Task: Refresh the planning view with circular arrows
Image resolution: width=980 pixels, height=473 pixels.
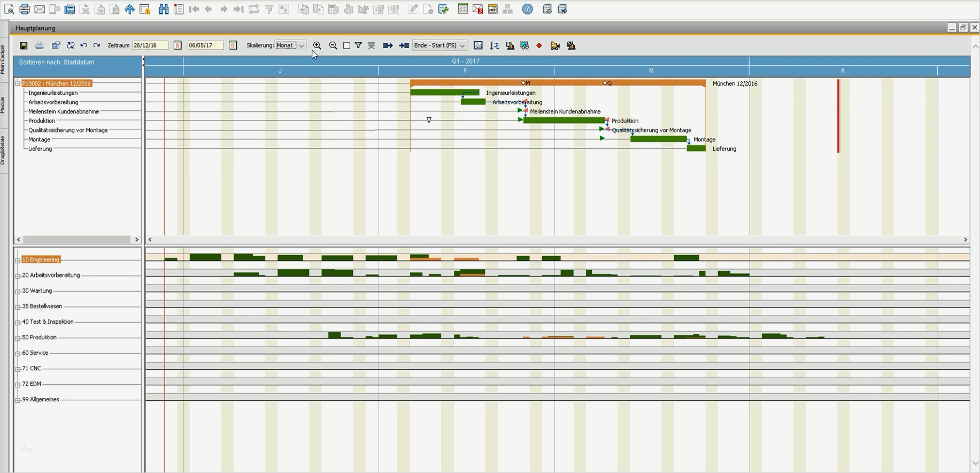Action: 70,45
